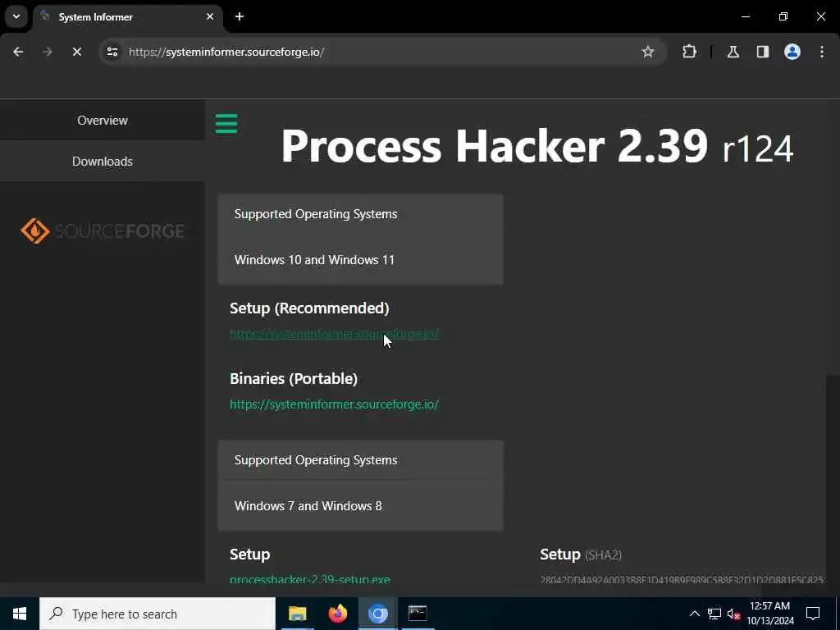Click the SourceForge logo

103,231
